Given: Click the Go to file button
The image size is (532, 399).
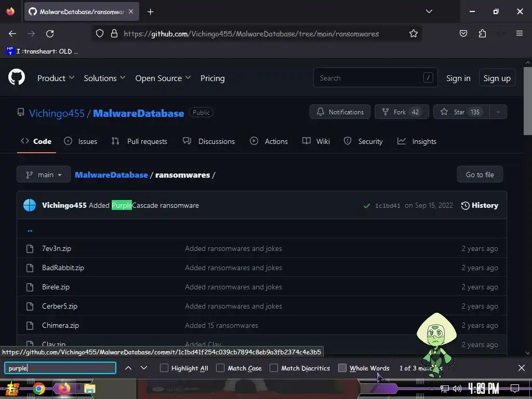Looking at the screenshot, I should 480,175.
